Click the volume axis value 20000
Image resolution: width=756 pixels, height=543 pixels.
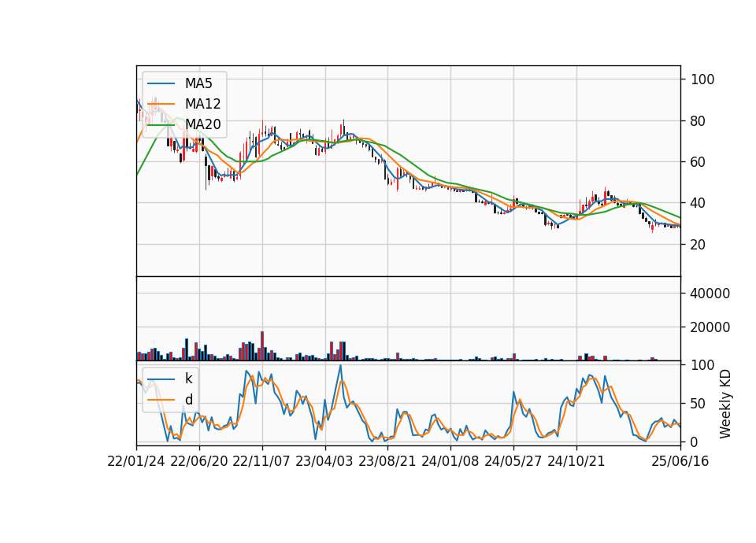pos(710,327)
